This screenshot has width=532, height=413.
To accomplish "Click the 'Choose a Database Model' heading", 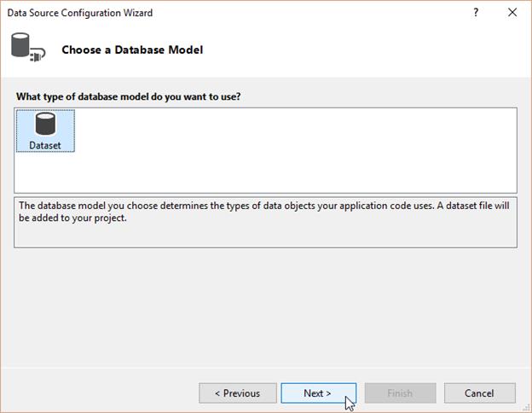I will [x=132, y=50].
